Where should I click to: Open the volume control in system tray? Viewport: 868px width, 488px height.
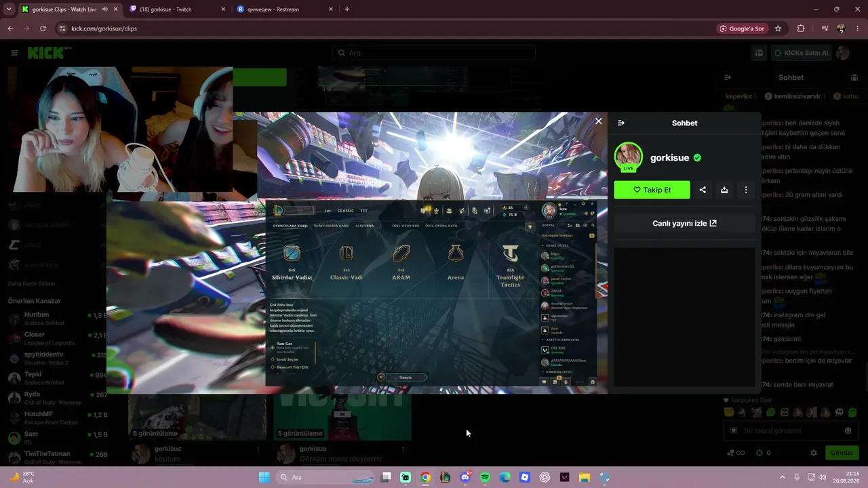click(823, 477)
